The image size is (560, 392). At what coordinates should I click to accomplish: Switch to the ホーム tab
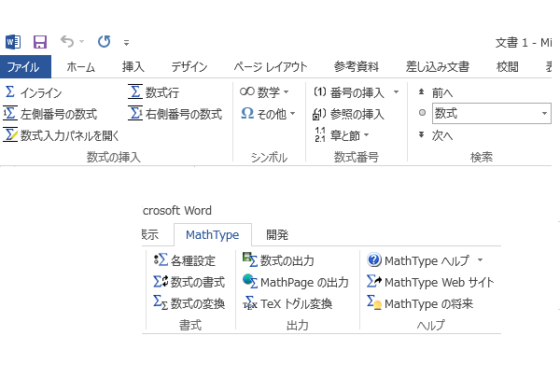(x=80, y=67)
